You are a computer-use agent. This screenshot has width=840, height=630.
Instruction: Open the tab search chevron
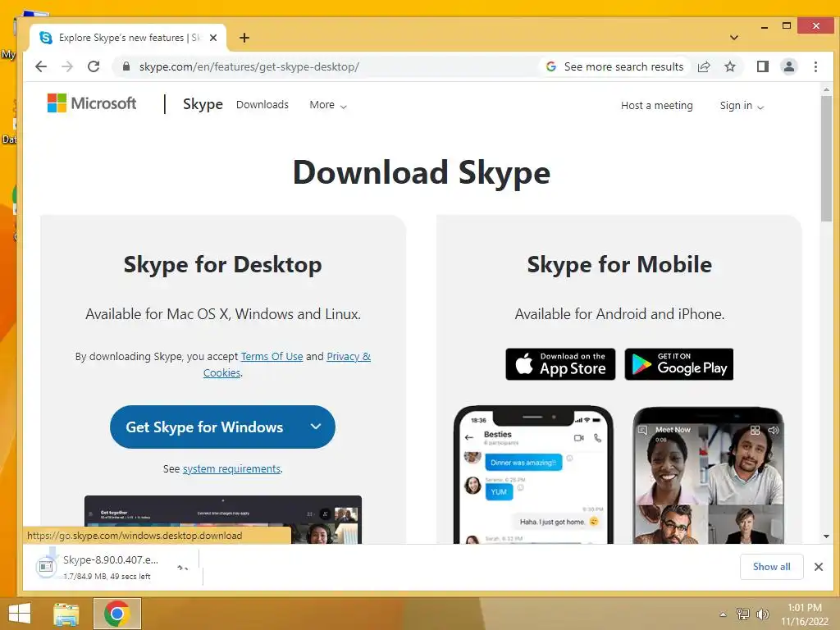734,38
